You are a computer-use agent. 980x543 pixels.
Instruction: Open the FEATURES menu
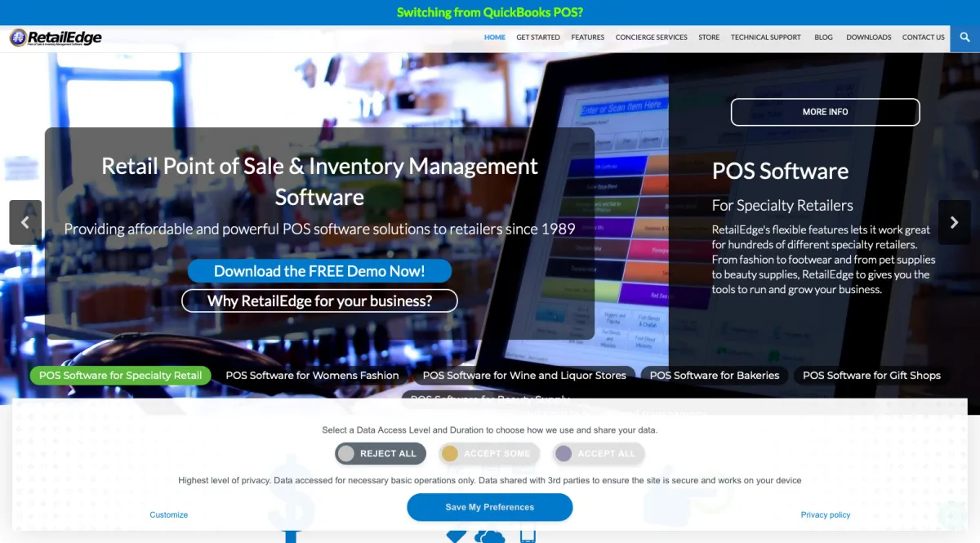(588, 38)
